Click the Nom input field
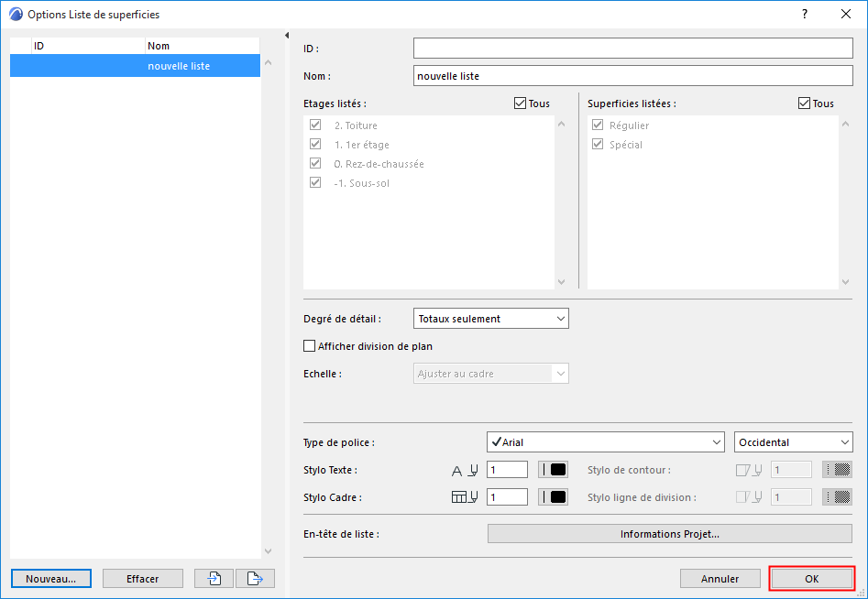868x599 pixels. click(x=632, y=76)
